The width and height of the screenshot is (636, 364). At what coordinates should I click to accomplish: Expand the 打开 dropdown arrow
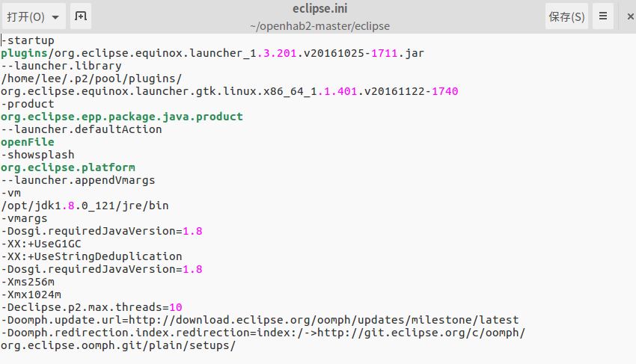pos(55,17)
